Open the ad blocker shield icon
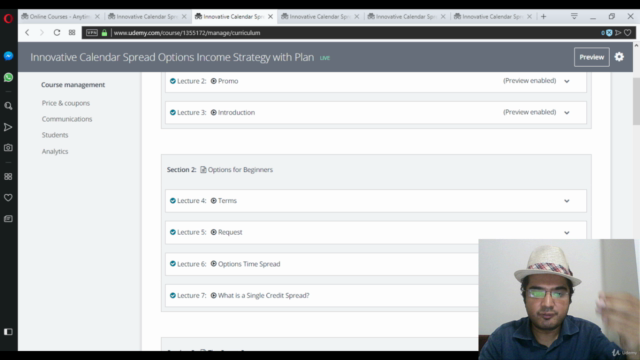 tap(609, 33)
